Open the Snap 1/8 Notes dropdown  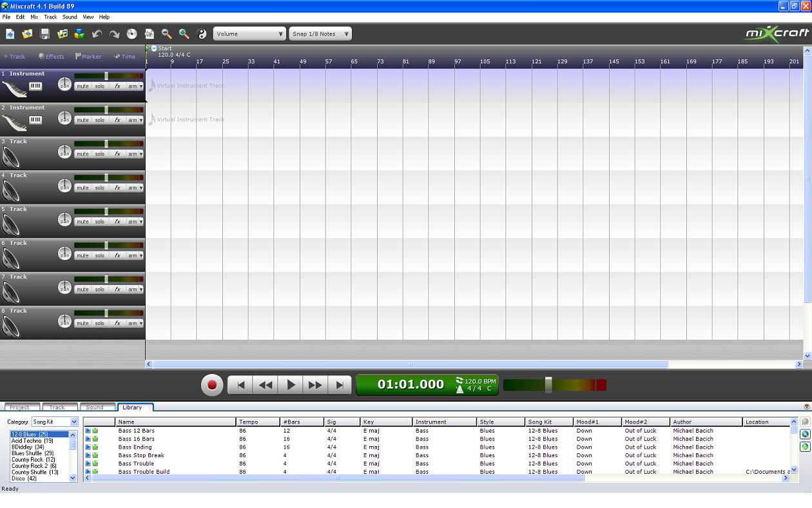click(320, 34)
